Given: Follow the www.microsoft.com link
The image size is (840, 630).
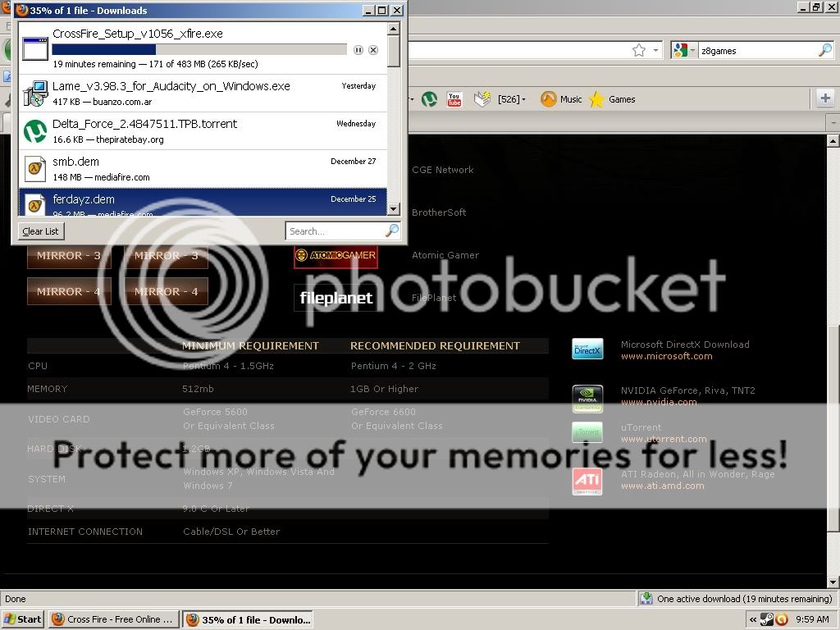Looking at the screenshot, I should click(x=666, y=356).
